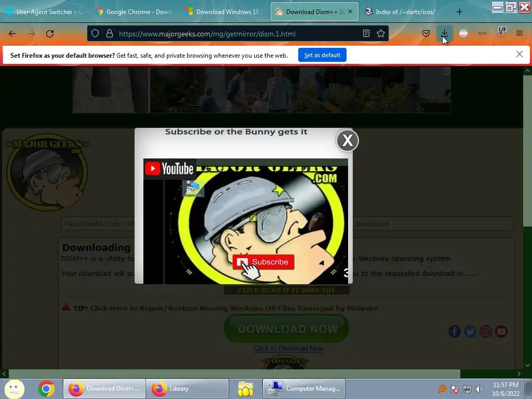Click the User-Agent Switcher extension icon
The height and width of the screenshot is (399, 532).
pos(482,33)
